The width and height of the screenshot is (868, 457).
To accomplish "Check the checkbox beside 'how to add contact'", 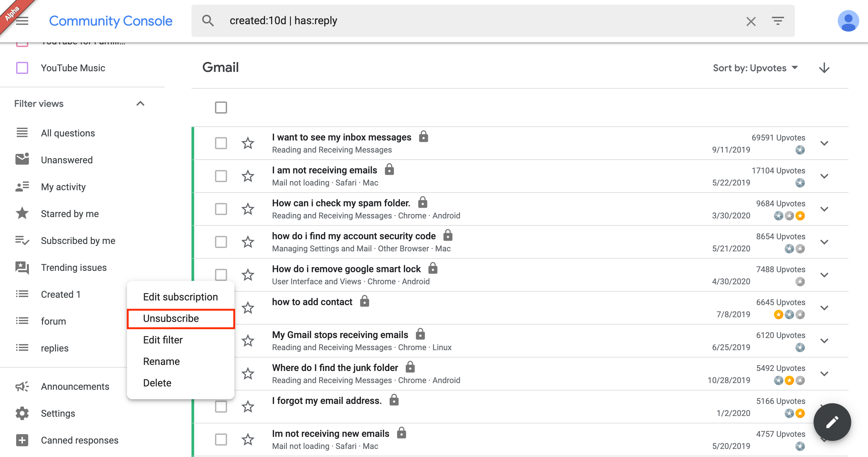I will click(221, 307).
